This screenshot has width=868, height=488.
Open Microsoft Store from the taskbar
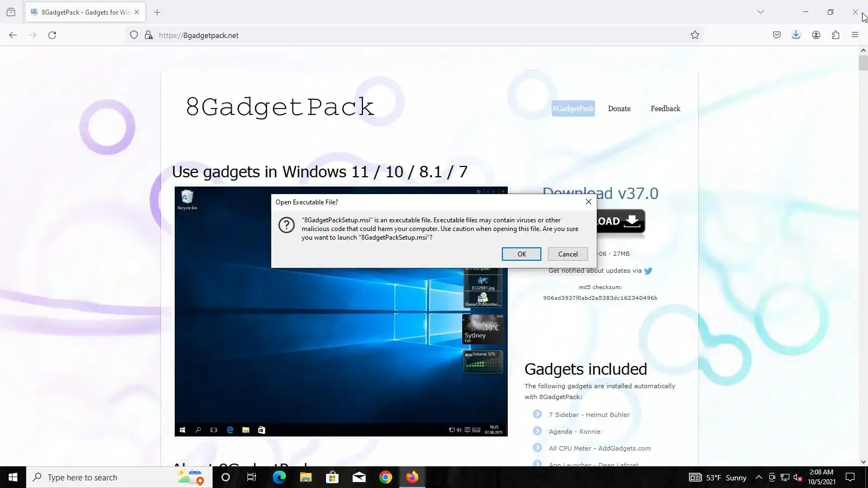332,477
